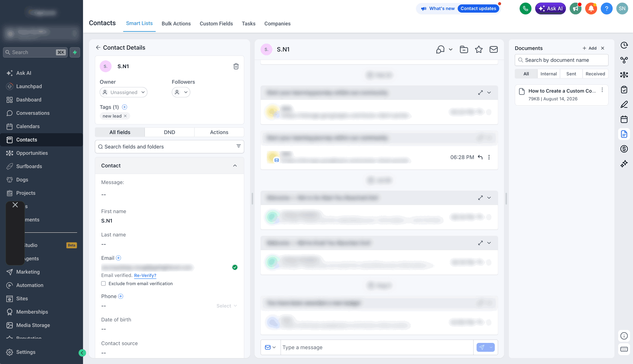Star the S.N1 conversation

pos(479,50)
